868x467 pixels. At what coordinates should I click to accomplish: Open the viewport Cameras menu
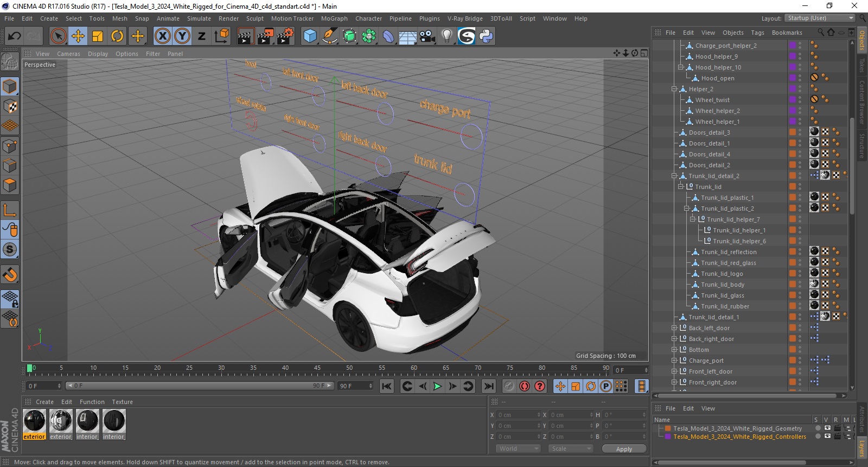coord(68,54)
